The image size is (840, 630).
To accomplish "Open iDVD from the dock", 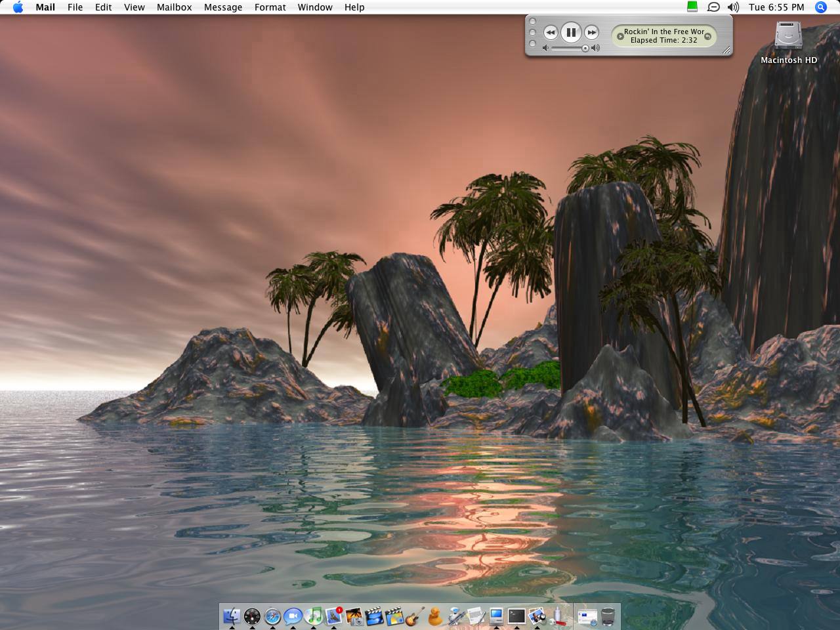I will 395,616.
